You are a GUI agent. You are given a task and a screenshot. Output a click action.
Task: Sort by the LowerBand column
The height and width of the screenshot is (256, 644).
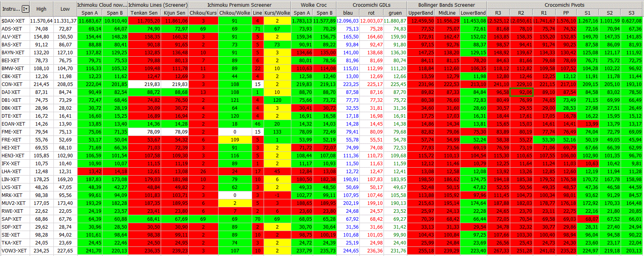point(473,13)
